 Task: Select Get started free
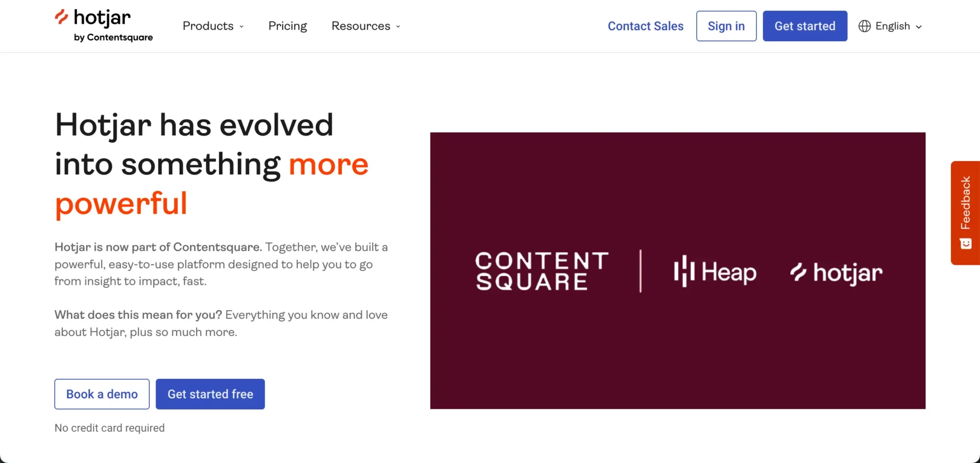210,394
